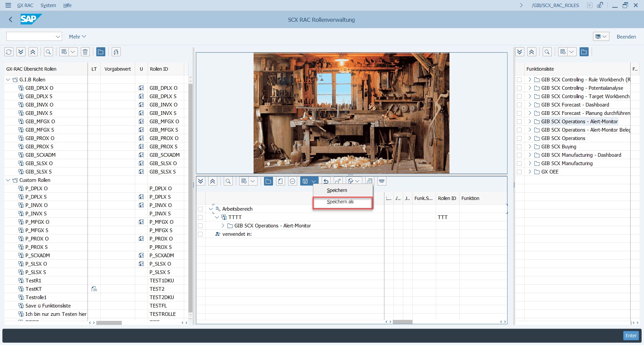Click the new blank document icon in workspace toolbar
Screen dimensions: 644x345
[280, 181]
